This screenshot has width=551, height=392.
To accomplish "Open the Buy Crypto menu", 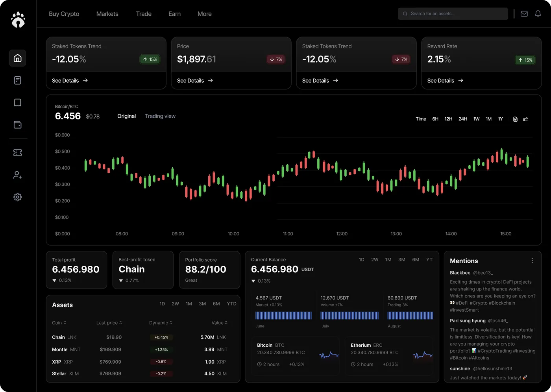I will click(x=64, y=14).
